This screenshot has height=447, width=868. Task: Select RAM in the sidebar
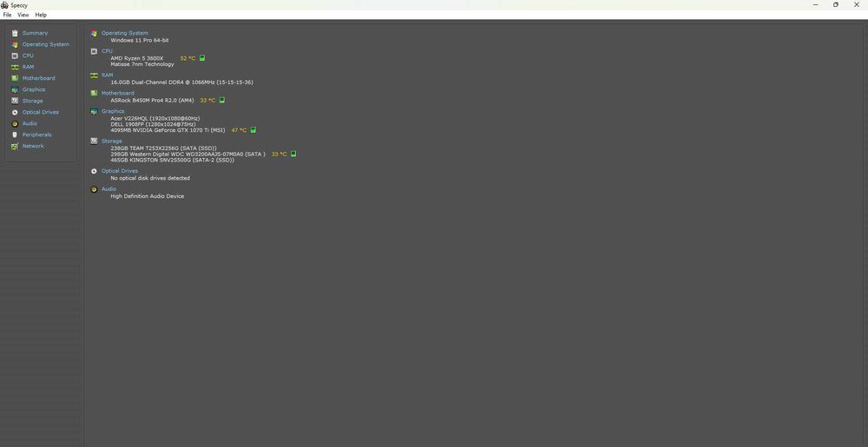click(29, 67)
